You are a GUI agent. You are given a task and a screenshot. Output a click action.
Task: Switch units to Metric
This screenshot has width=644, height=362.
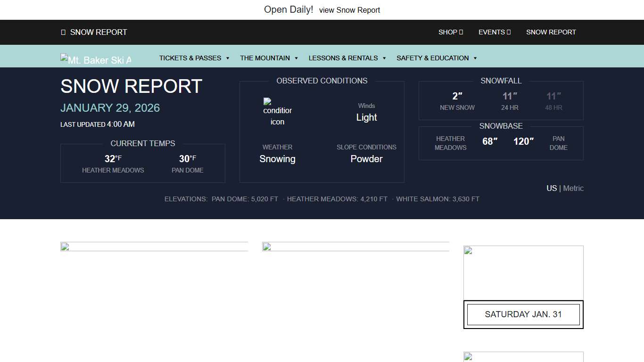coord(573,188)
